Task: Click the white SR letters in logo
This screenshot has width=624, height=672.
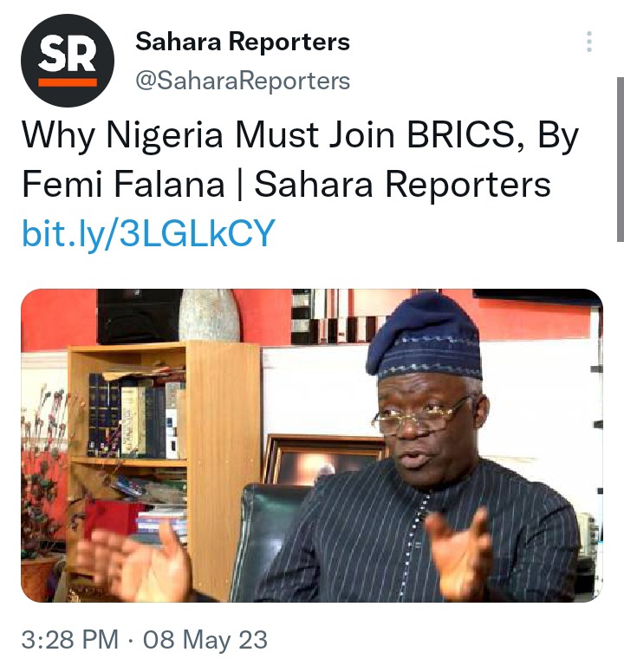Action: [x=68, y=53]
